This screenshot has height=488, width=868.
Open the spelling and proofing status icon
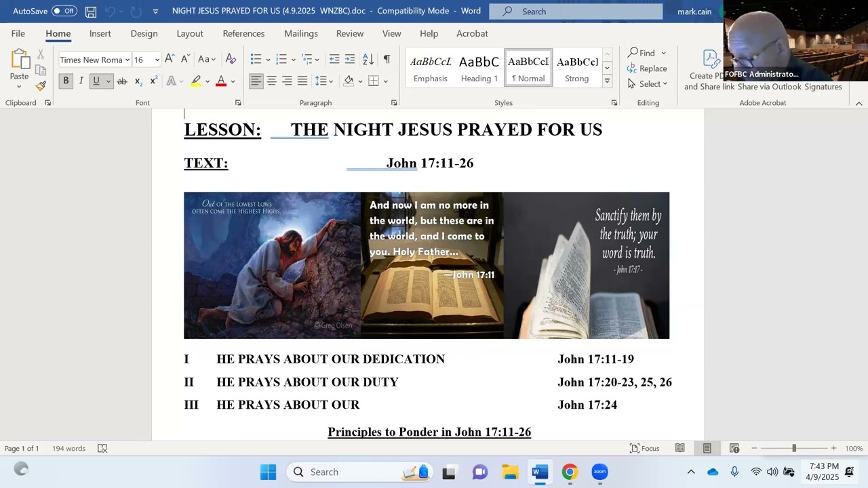(102, 449)
